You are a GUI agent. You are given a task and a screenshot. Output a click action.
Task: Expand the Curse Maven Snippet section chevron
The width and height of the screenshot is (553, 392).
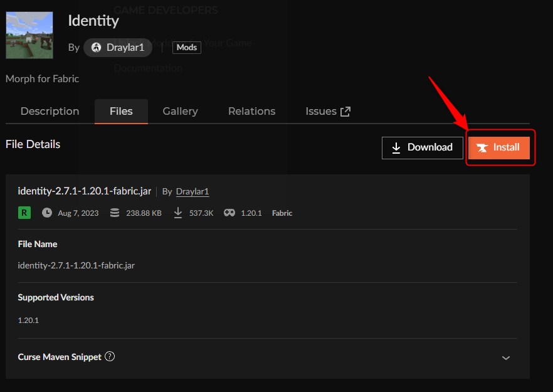(x=506, y=358)
